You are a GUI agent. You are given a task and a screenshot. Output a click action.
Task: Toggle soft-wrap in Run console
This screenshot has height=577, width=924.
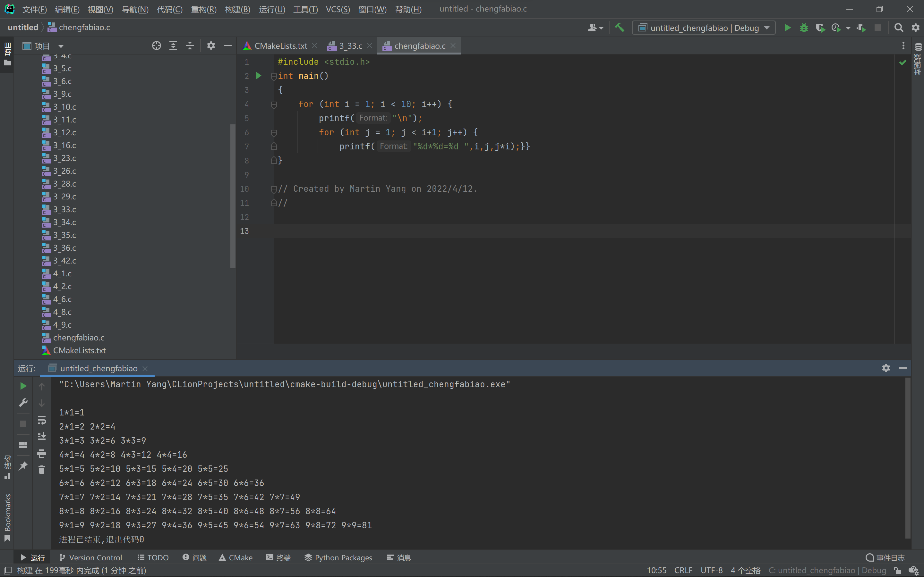pos(42,420)
